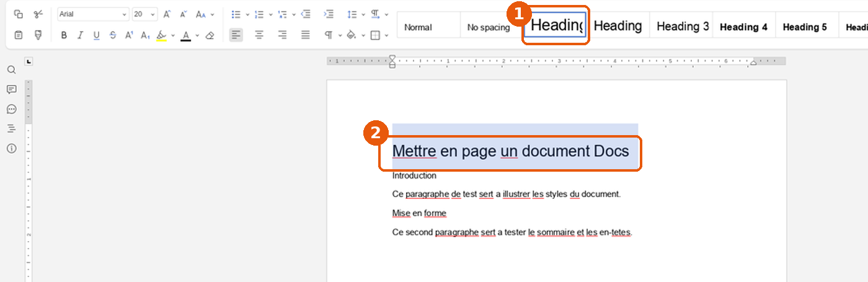This screenshot has width=868, height=282.
Task: Click the Line spacing icon
Action: (352, 14)
